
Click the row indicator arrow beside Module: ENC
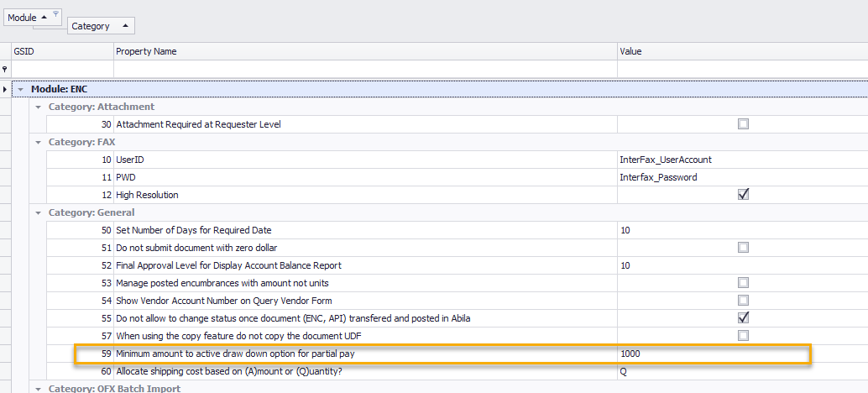(x=5, y=89)
